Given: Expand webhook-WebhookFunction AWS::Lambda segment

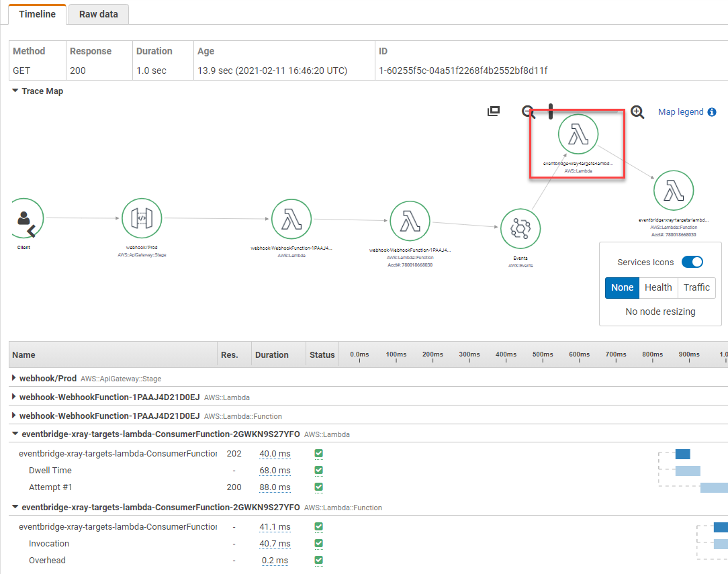Looking at the screenshot, I should point(14,397).
